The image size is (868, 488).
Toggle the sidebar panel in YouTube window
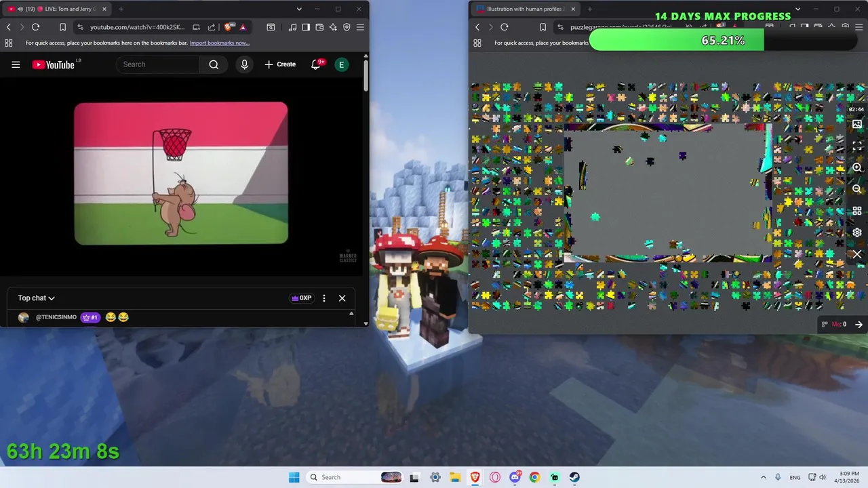(306, 27)
